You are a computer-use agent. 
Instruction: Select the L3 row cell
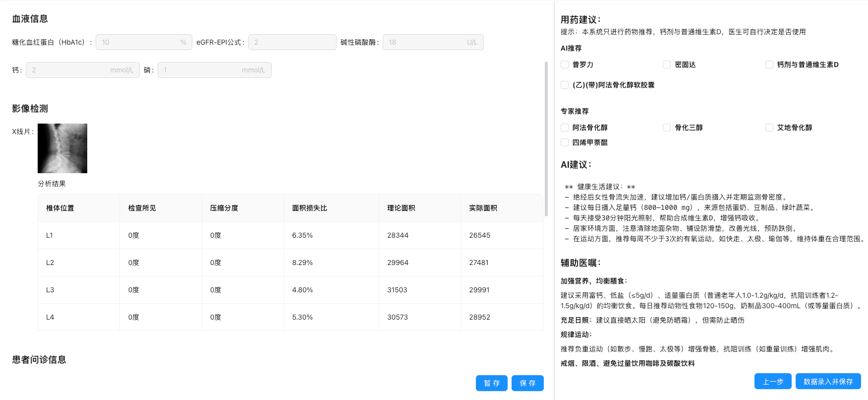click(x=79, y=290)
